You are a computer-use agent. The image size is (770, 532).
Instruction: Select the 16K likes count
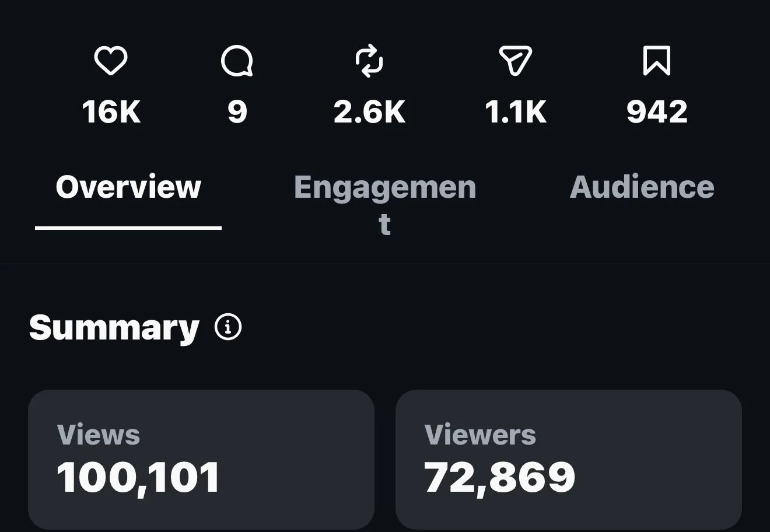click(x=111, y=111)
